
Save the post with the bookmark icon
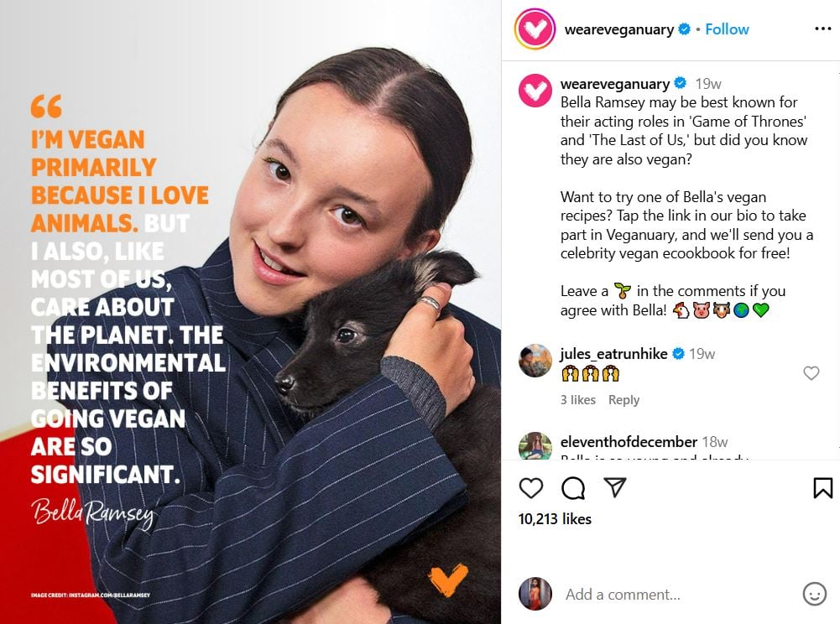point(823,488)
